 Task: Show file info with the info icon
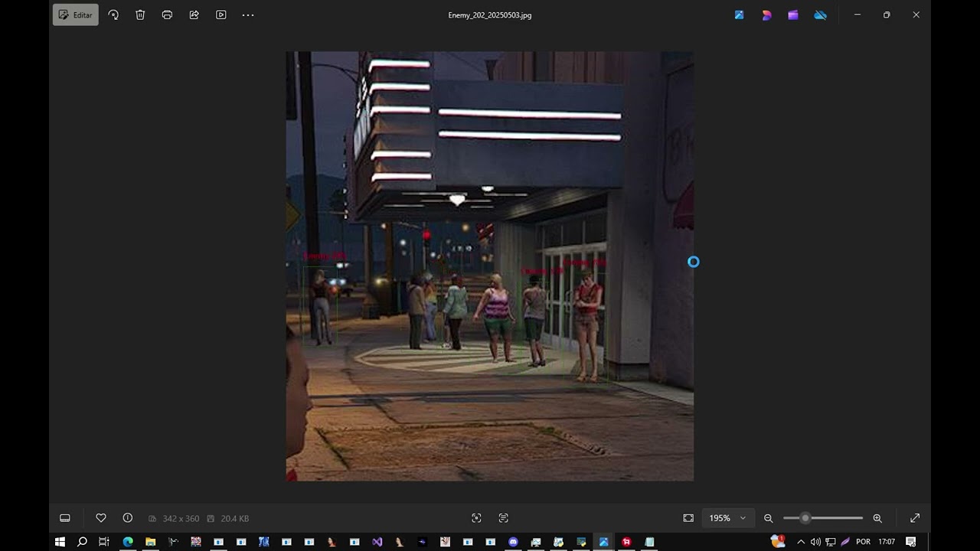point(128,518)
